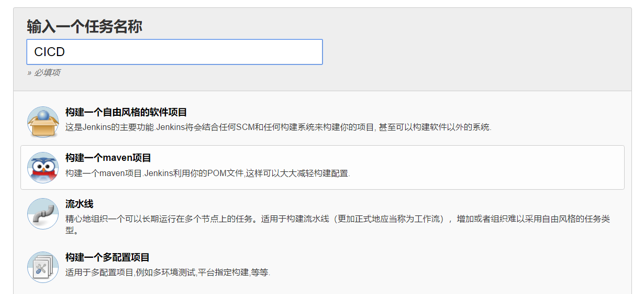644x294 pixels.
Task: Click the maven description mentioning POM文件
Action: coord(207,173)
